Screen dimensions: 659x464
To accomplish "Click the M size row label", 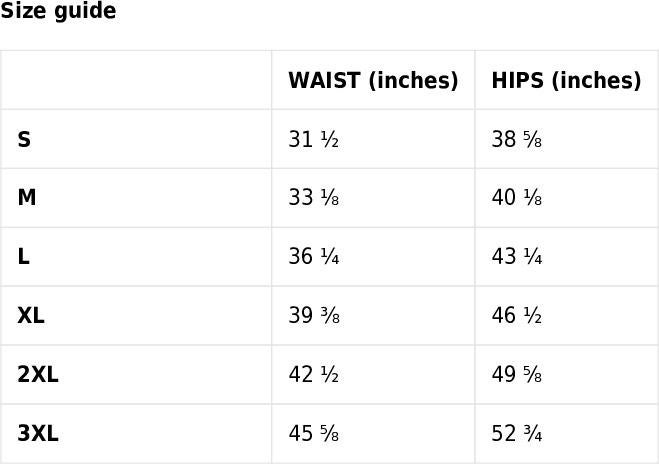I will [x=26, y=198].
